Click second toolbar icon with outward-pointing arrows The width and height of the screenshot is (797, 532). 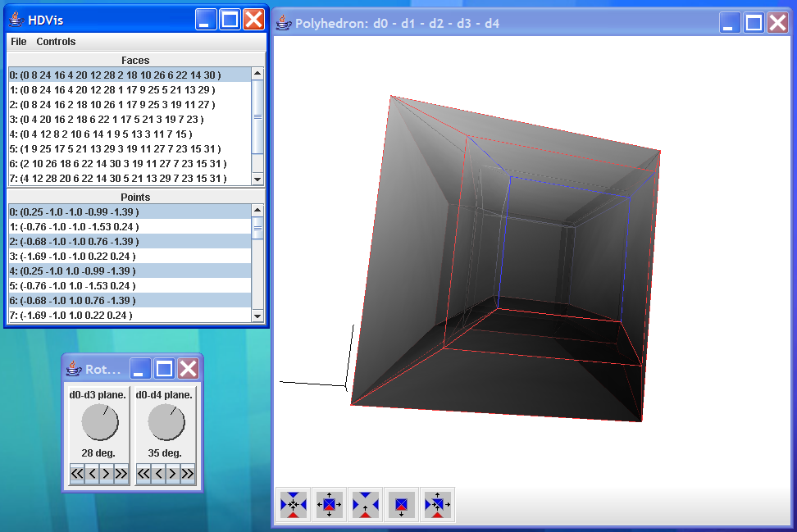[x=329, y=504]
